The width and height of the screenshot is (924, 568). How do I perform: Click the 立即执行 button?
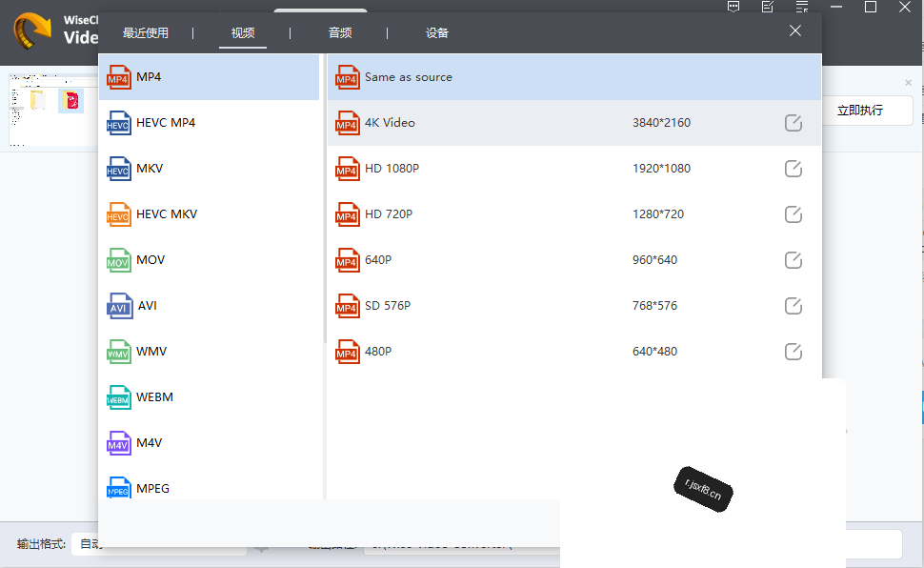(x=867, y=111)
